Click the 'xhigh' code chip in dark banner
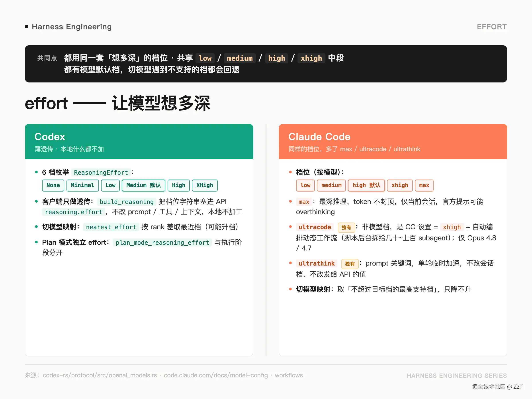This screenshot has height=399, width=532. (x=311, y=58)
